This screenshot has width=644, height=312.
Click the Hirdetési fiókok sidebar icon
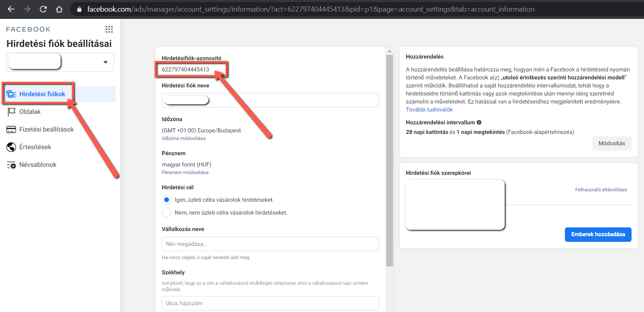click(11, 94)
